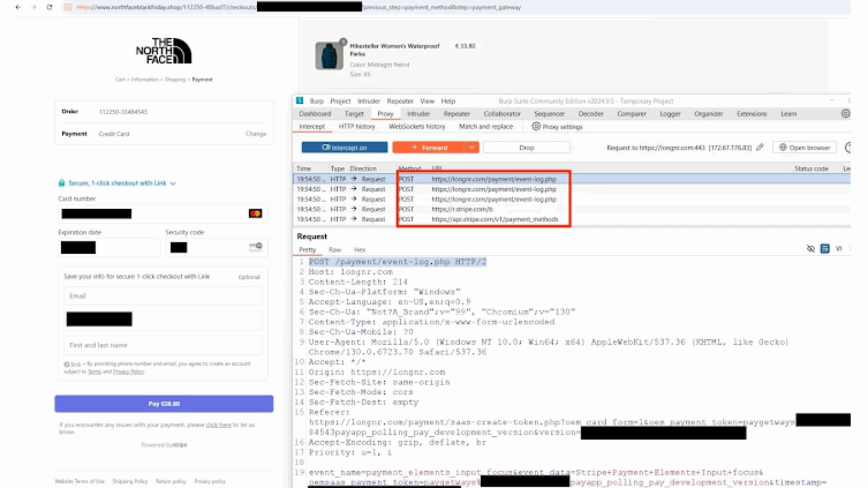868x488 pixels.
Task: Switch to the HTTP history tab
Action: pos(356,127)
